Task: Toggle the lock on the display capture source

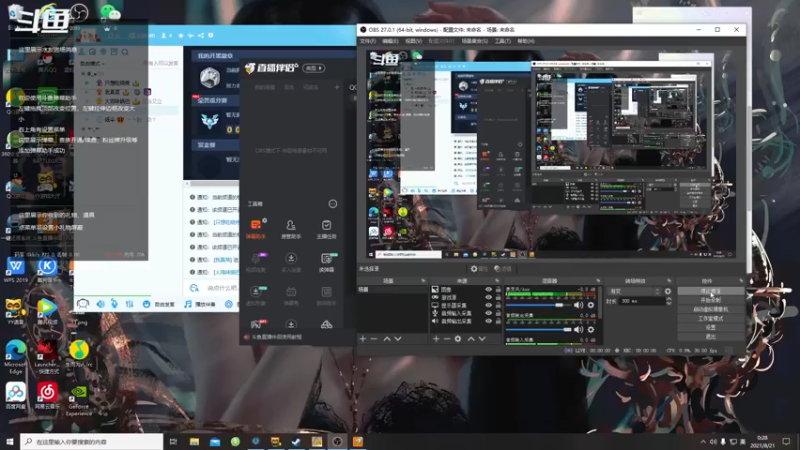Action: (498, 305)
